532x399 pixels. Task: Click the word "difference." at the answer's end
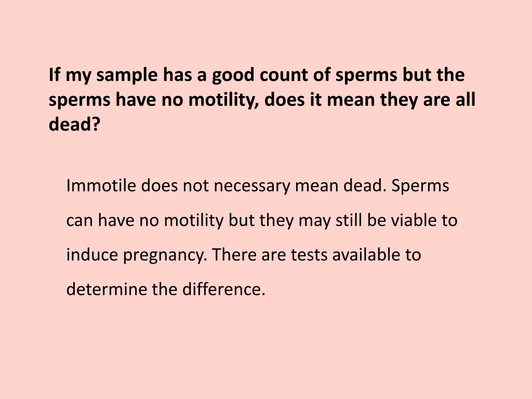[223, 289]
